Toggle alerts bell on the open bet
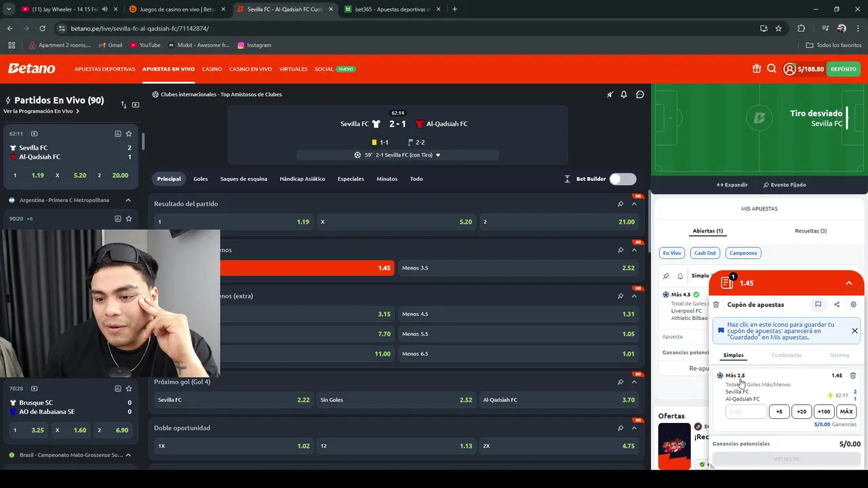Image resolution: width=868 pixels, height=488 pixels. coord(680,276)
